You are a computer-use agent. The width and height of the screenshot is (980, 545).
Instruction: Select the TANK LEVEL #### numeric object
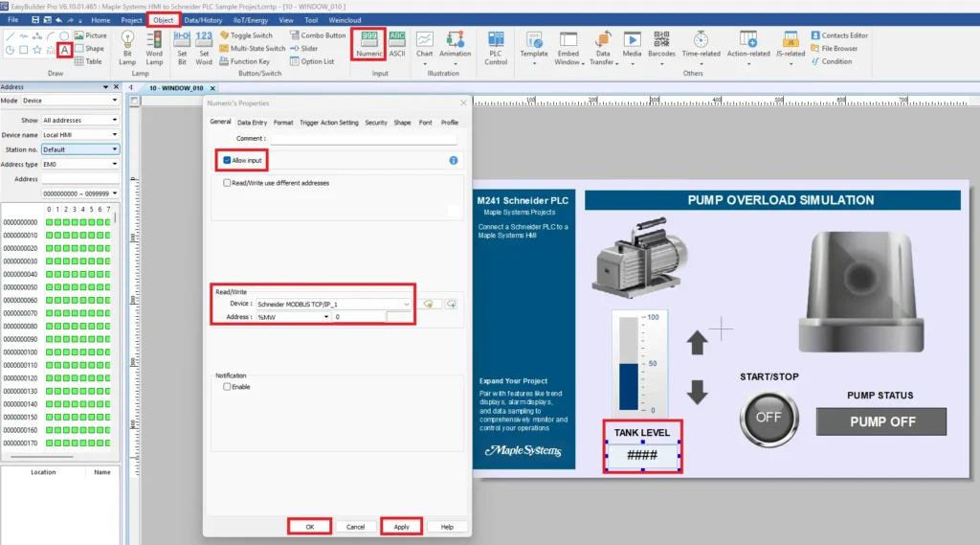click(642, 455)
